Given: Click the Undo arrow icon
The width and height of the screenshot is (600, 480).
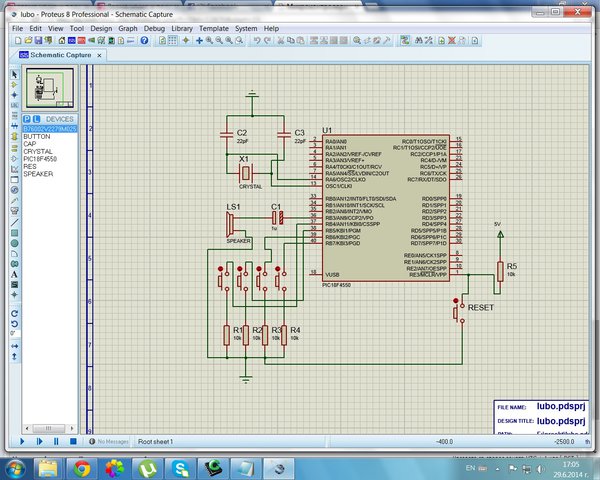Looking at the screenshot, I should point(257,40).
